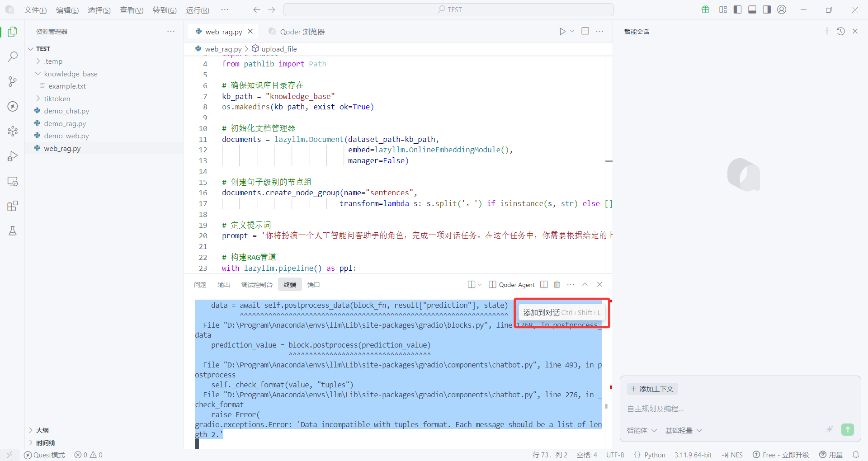Expand the .temp folder

click(x=38, y=61)
